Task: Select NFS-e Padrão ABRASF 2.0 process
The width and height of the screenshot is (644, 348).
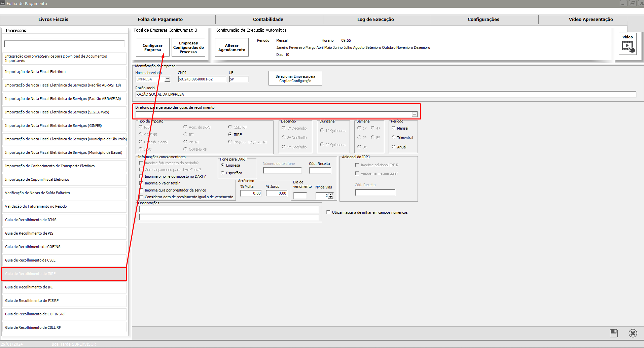Action: coord(64,99)
